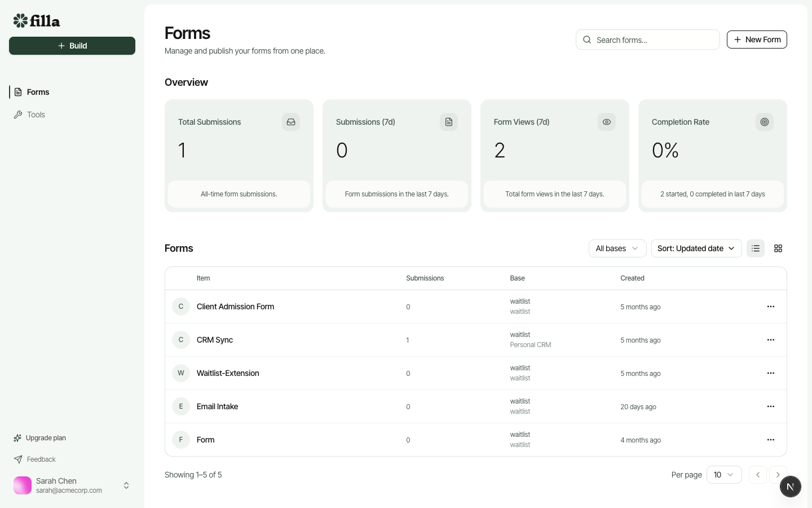The width and height of the screenshot is (812, 508).
Task: Select the list view icon
Action: [x=756, y=248]
